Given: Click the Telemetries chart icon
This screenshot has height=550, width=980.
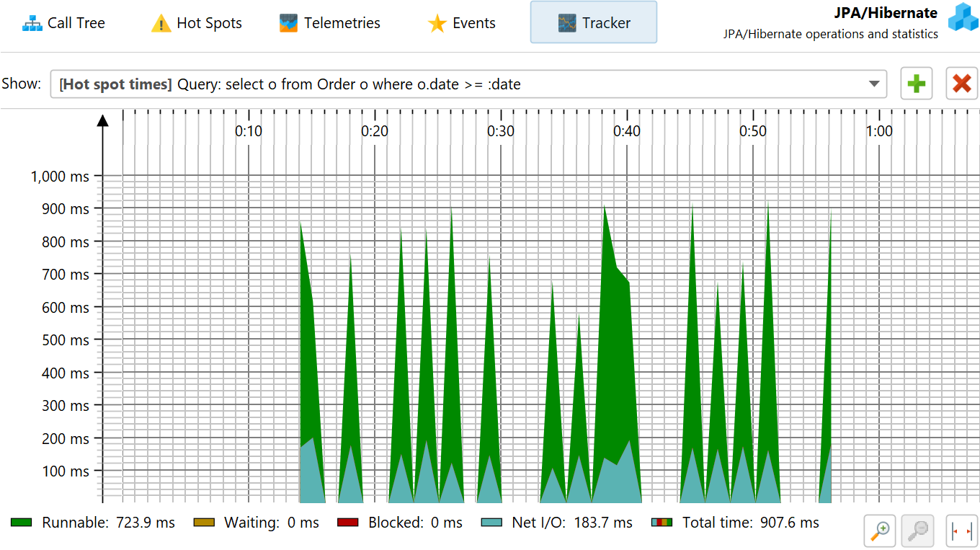Looking at the screenshot, I should (289, 23).
